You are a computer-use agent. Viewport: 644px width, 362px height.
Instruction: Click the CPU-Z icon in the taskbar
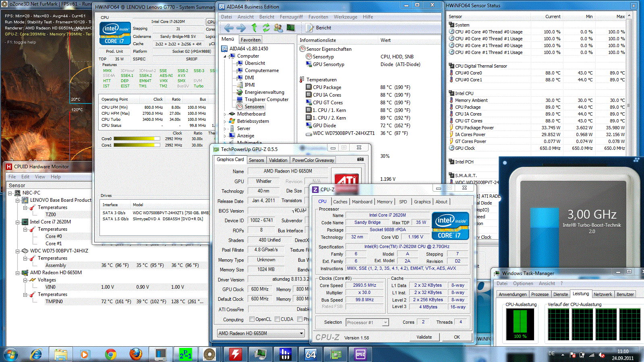360,354
